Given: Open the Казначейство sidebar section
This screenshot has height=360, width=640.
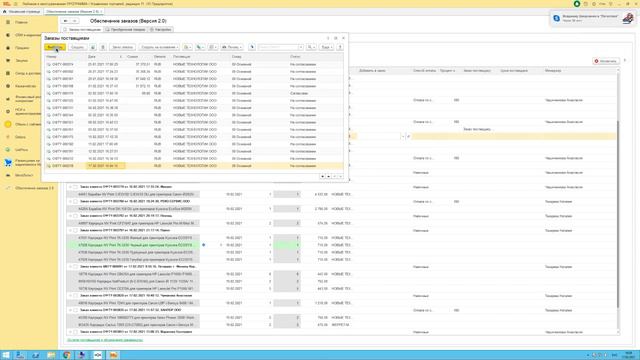Looking at the screenshot, I should click(25, 86).
